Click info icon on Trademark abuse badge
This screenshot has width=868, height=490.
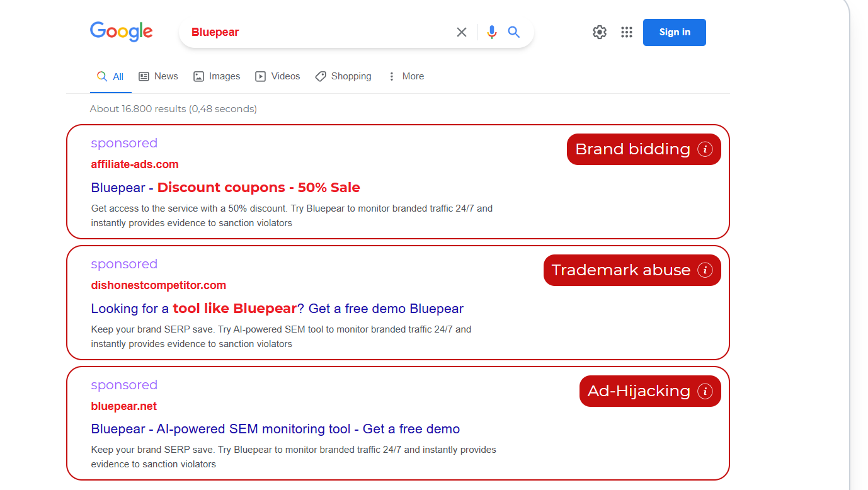[705, 270]
